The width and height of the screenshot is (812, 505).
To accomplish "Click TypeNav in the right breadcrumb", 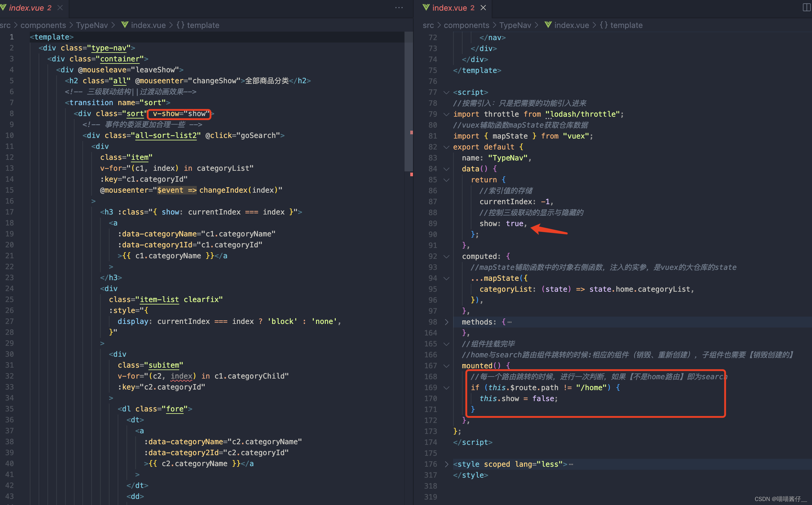I will [515, 25].
